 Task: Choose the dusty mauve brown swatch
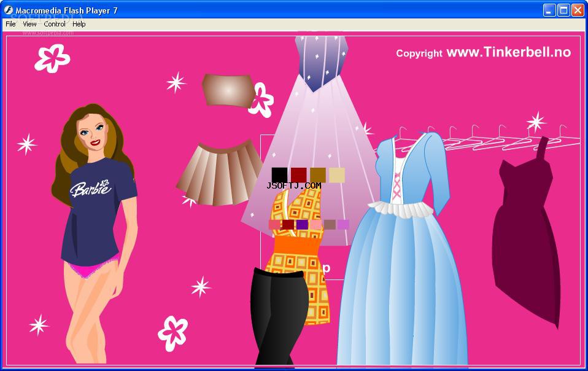click(x=330, y=225)
